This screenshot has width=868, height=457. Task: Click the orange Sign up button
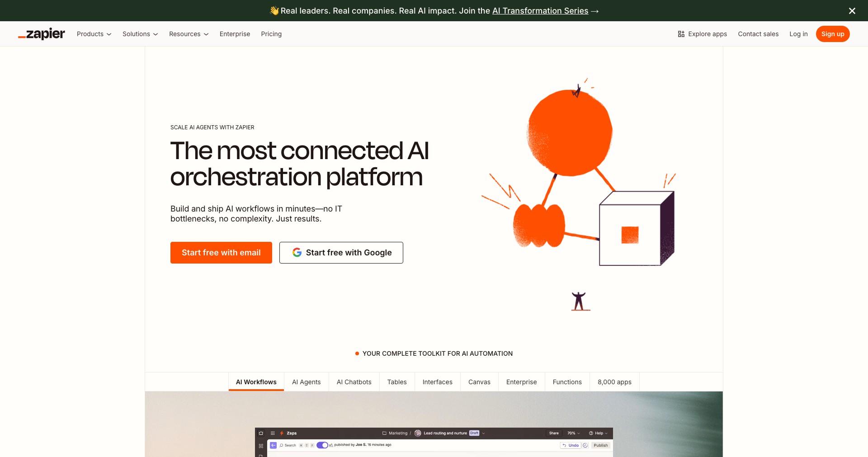click(833, 34)
